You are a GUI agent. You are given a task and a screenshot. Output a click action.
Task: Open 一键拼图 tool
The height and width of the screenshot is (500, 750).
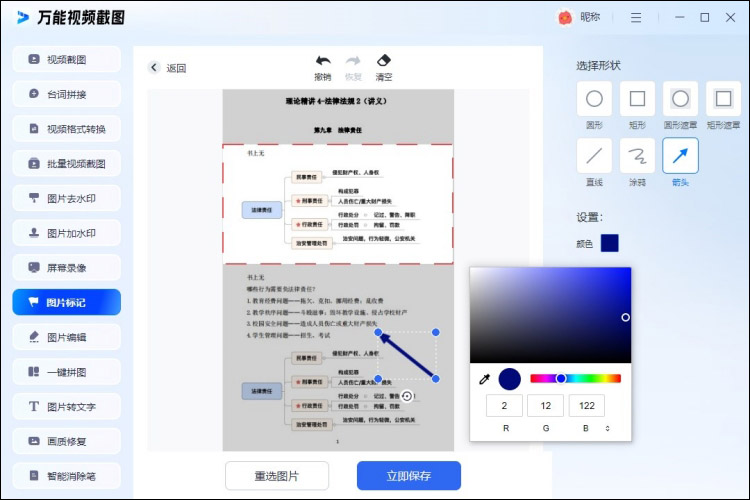tap(66, 372)
